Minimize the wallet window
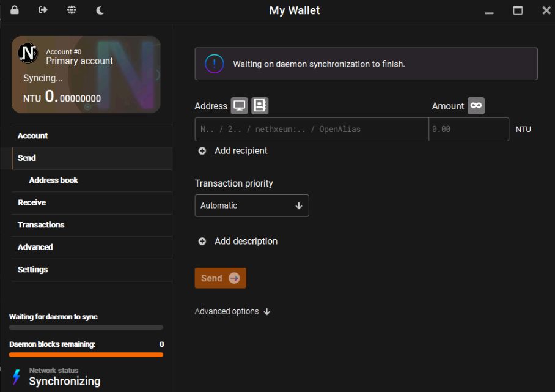This screenshot has height=392, width=555. 489,13
